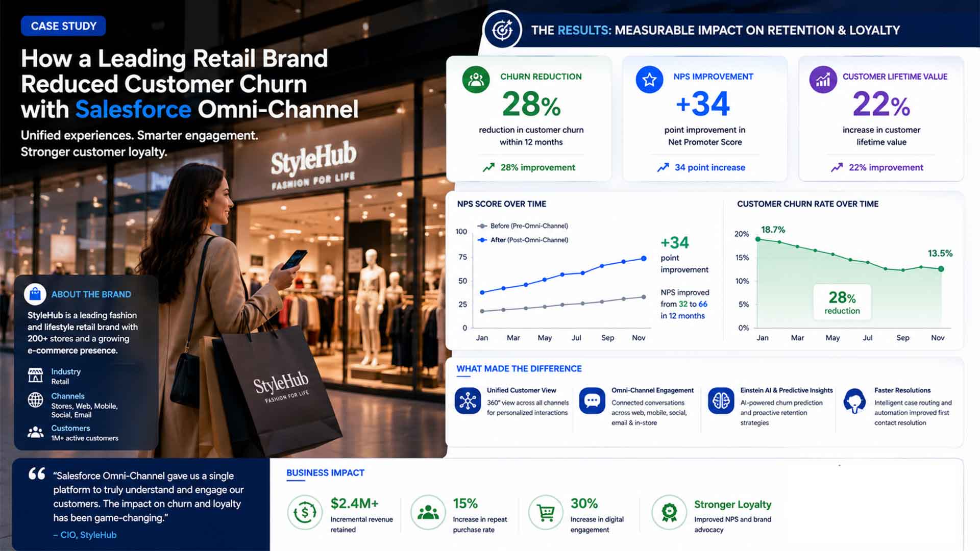Click the dollar cycle icon beside $2.4M+
This screenshot has height=551, width=980.
pos(305,512)
